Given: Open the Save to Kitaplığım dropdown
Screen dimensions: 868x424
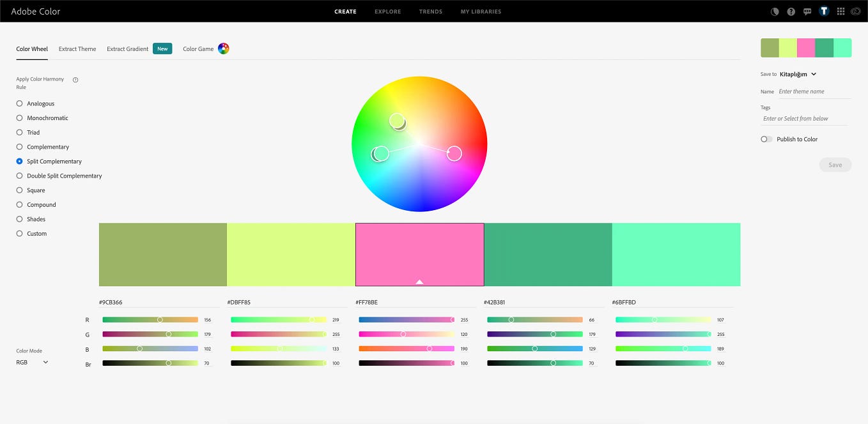Looking at the screenshot, I should coord(798,74).
